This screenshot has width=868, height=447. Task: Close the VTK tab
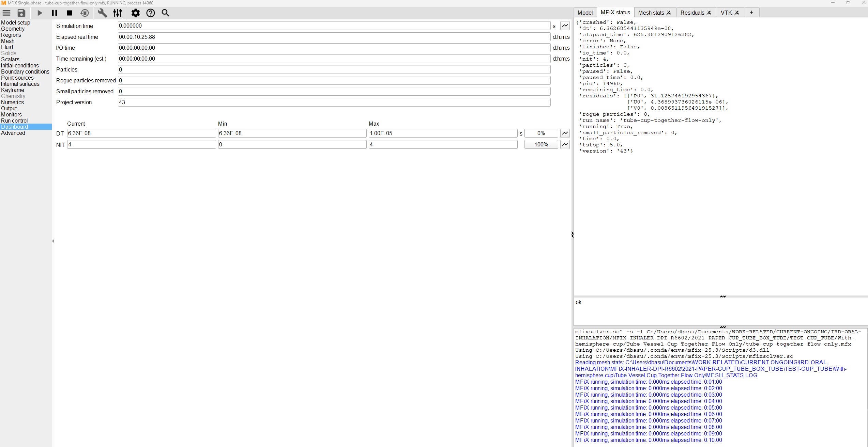click(x=737, y=13)
